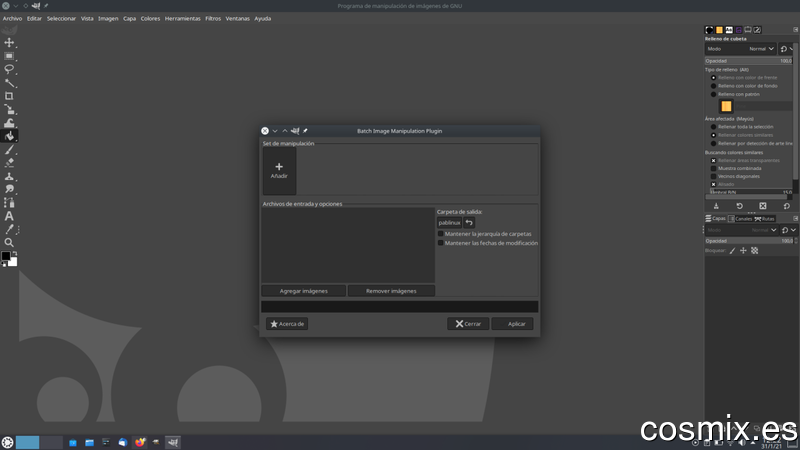Viewport: 800px width, 450px height.
Task: Toggle Rellenar áreas transparentes checkbox
Action: click(713, 160)
